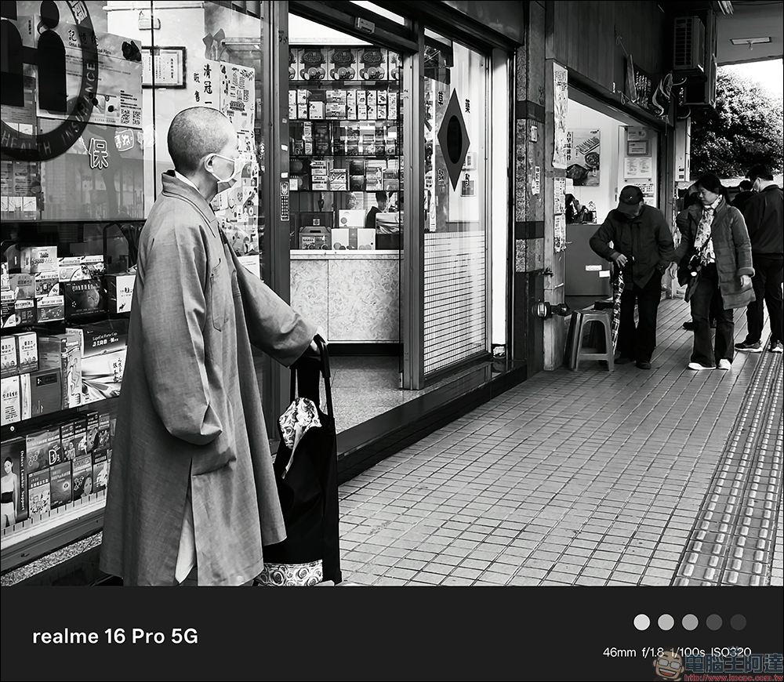Click the stool on the sidewalk
Image resolution: width=784 pixels, height=682 pixels.
(591, 338)
